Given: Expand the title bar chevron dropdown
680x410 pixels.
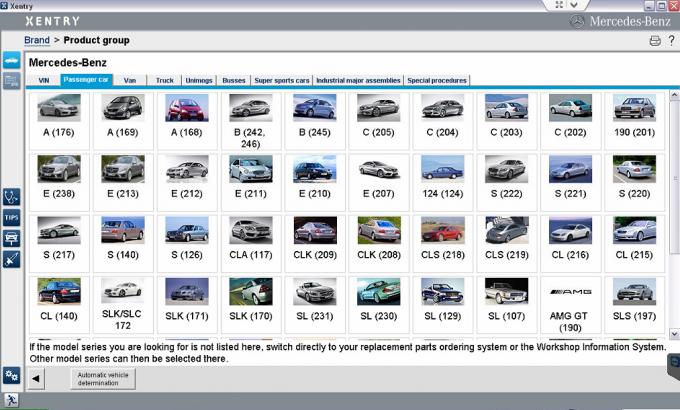Looking at the screenshot, I should point(574,5).
